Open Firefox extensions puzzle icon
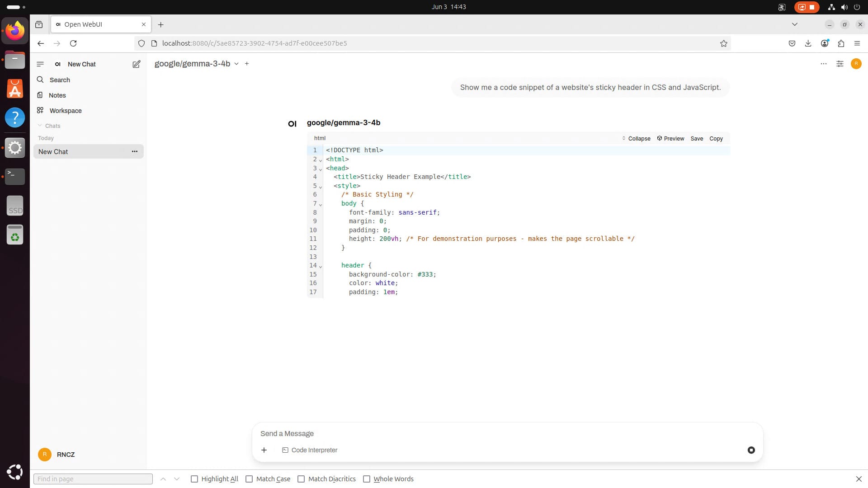Image resolution: width=868 pixels, height=488 pixels. 841,43
